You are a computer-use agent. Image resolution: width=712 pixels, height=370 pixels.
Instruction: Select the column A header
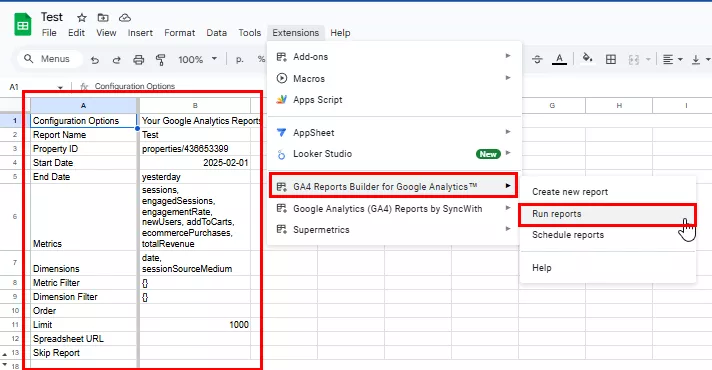(x=84, y=105)
